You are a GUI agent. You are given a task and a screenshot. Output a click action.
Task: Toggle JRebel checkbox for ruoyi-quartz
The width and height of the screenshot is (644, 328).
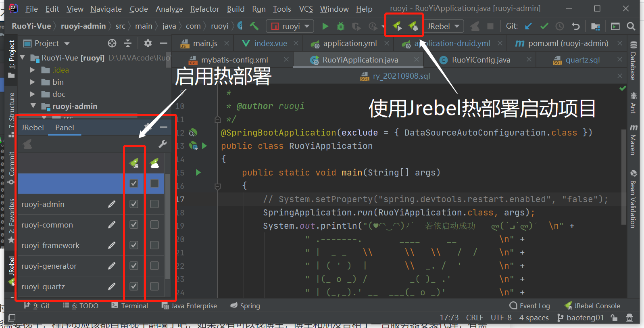[x=134, y=286]
